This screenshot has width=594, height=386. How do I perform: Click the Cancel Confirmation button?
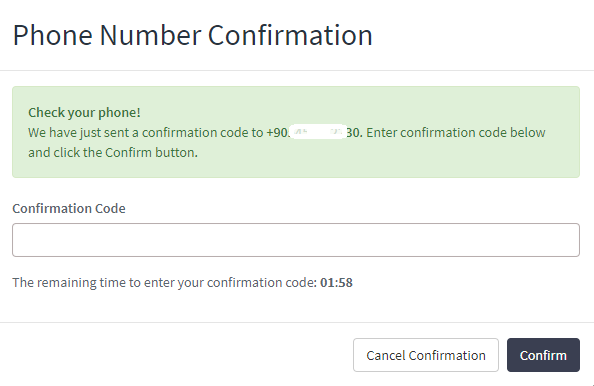[426, 355]
